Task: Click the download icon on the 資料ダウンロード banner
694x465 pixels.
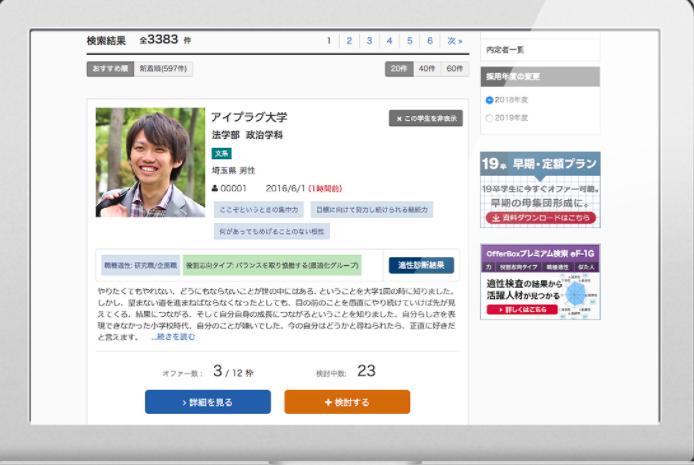Action: [x=494, y=217]
